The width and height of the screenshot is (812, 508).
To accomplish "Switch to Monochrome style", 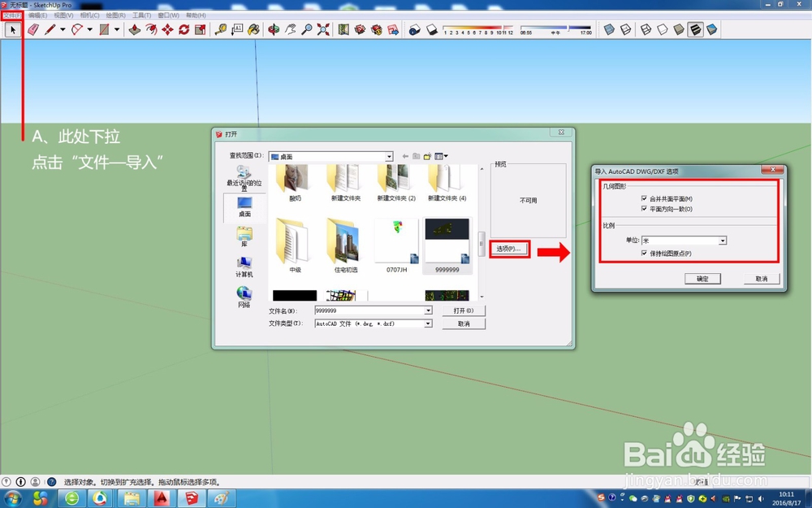I will pos(712,29).
